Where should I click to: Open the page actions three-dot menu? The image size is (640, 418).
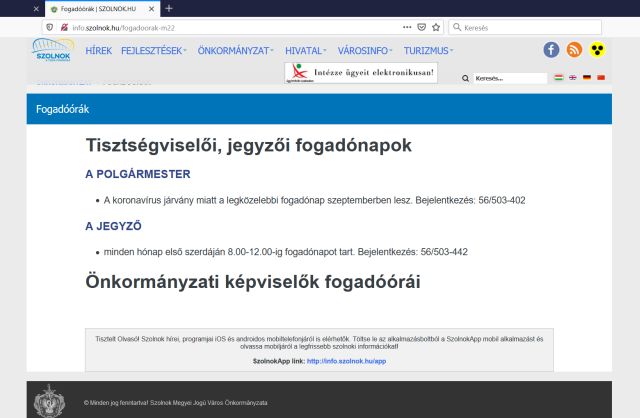[x=406, y=27]
